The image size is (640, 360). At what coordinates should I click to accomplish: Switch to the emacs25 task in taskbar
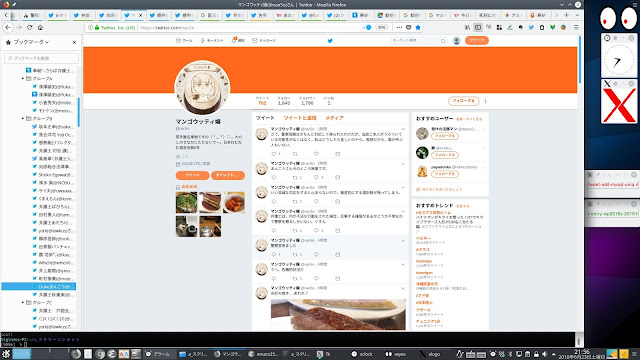point(263,354)
